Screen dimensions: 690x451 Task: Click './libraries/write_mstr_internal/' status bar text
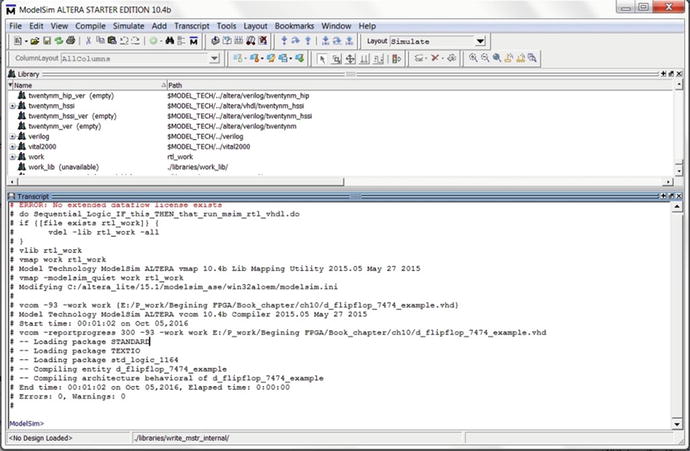(182, 438)
